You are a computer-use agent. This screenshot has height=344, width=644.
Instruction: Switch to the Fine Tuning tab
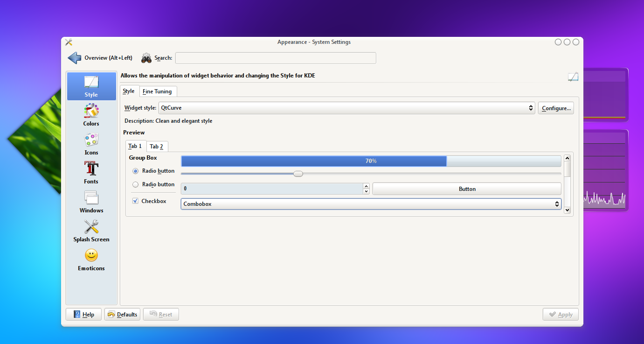[157, 91]
